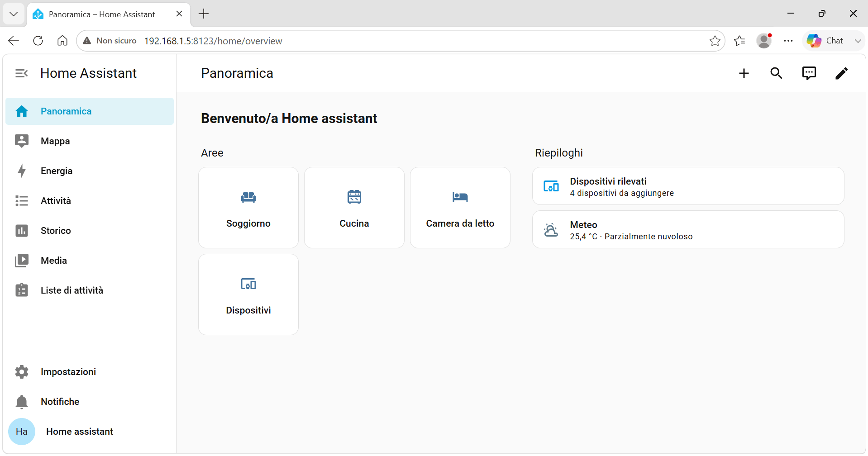Open the favorites list icon
Image resolution: width=868 pixels, height=456 pixels.
pos(740,41)
